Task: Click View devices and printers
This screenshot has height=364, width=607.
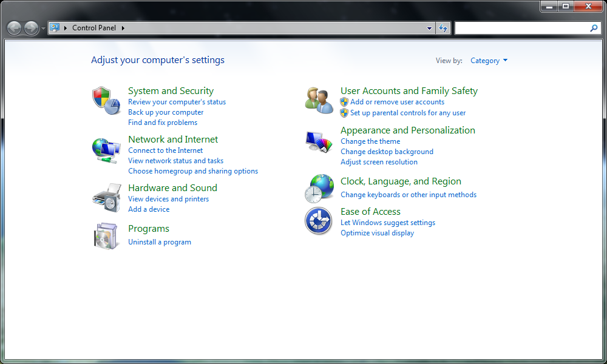Action: pos(168,199)
